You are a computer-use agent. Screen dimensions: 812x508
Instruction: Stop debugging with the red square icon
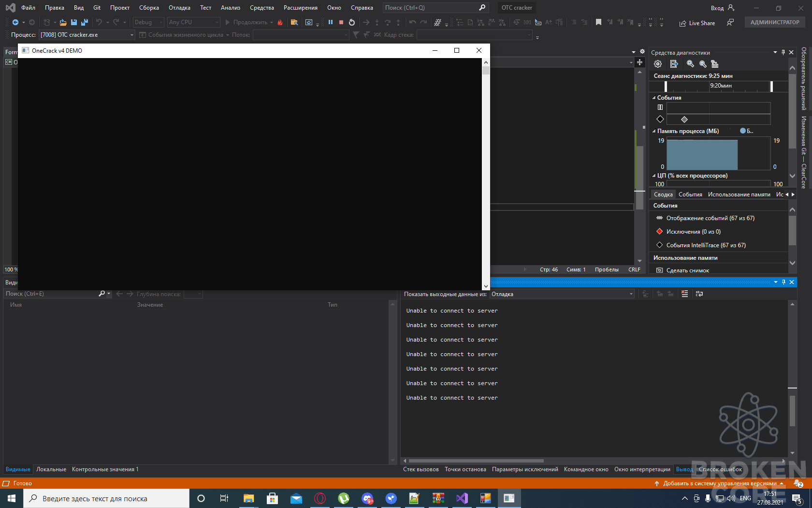click(341, 22)
